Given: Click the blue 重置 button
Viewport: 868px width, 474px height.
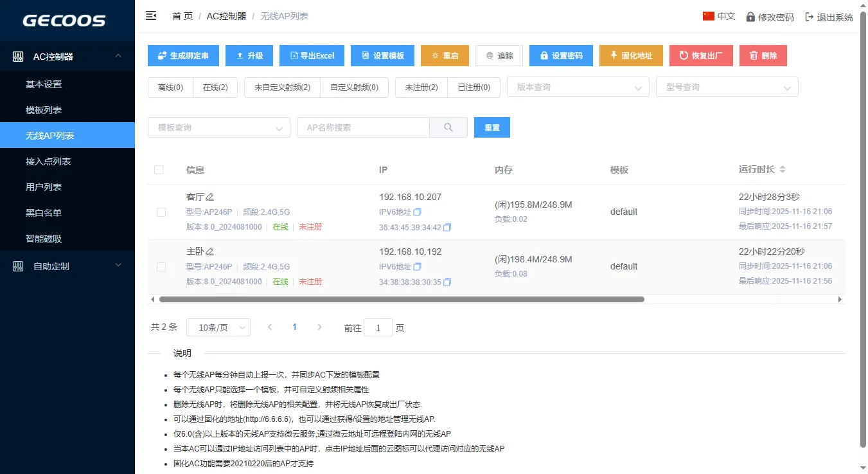Looking at the screenshot, I should [x=492, y=127].
